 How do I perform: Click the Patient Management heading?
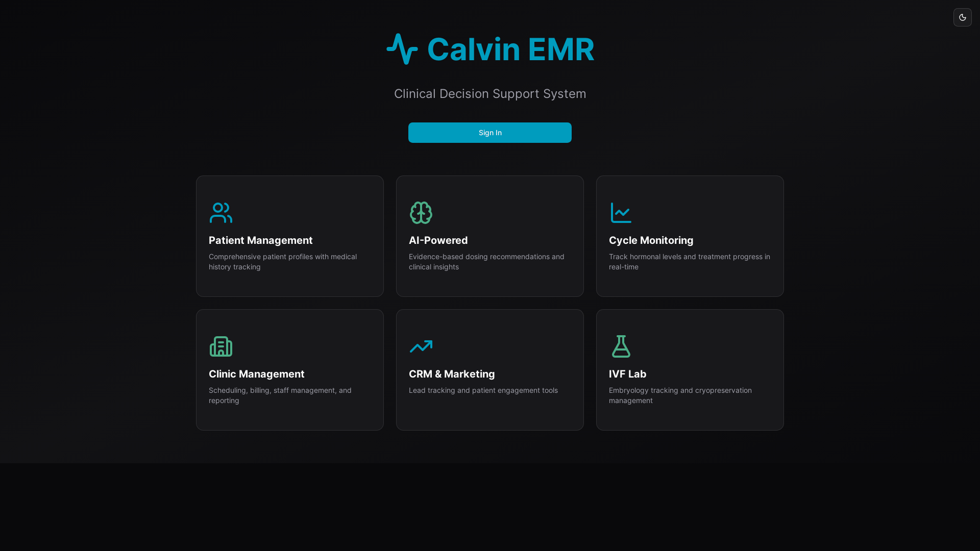(261, 240)
